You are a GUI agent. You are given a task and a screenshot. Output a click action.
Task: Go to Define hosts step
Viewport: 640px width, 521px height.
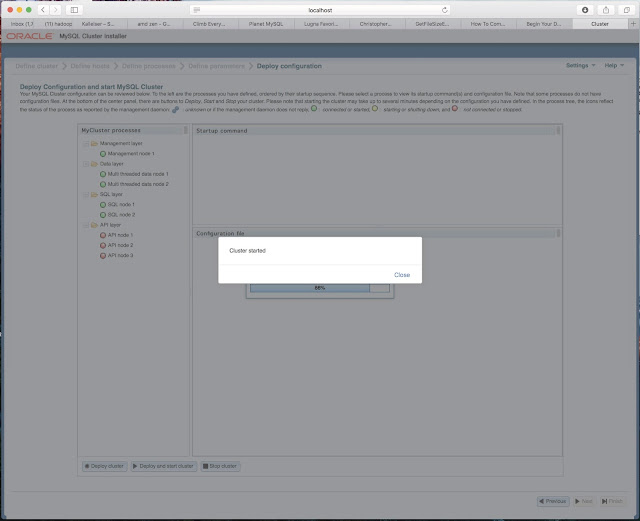pos(90,66)
